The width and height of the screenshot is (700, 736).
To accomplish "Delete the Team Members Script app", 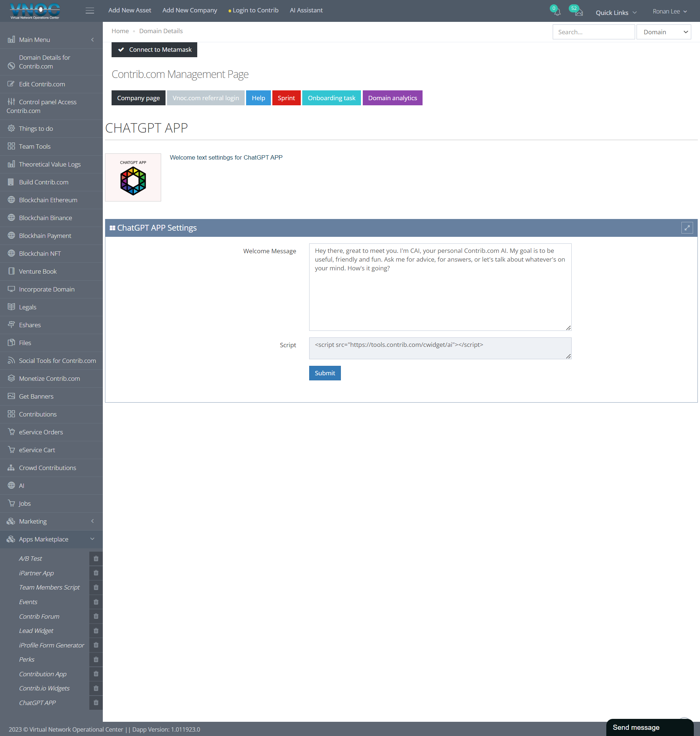I will coord(96,587).
